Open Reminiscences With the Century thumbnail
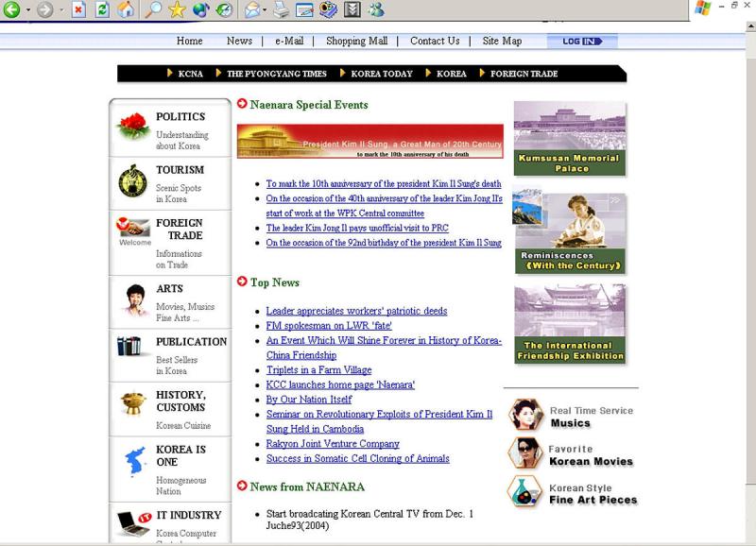The height and width of the screenshot is (546, 756). pos(570,232)
